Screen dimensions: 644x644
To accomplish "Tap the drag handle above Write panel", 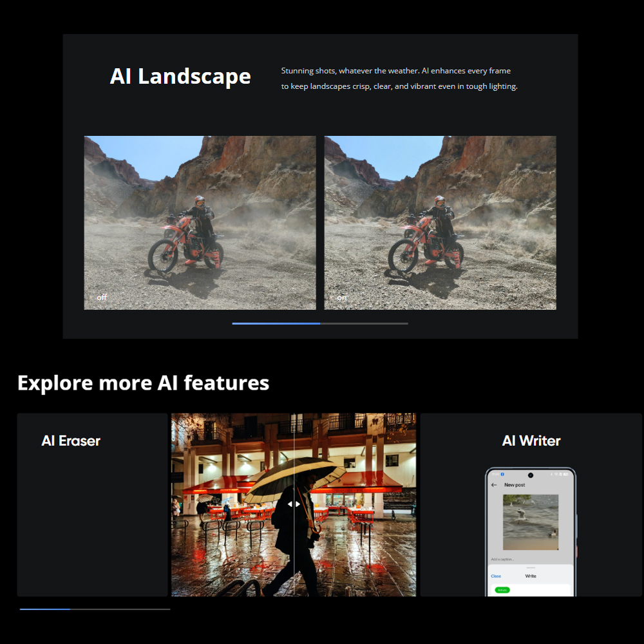I will point(531,567).
